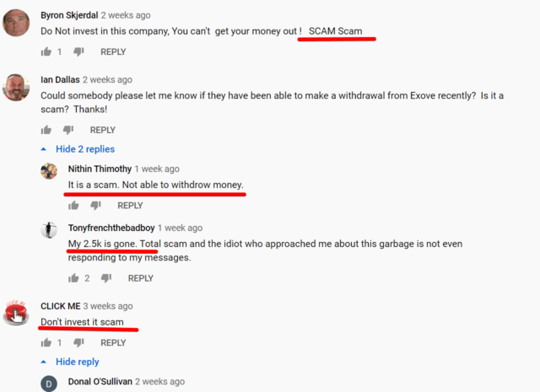Collapse replies with Hide 2 replies
Screen dimensions: 540x392
coord(85,149)
